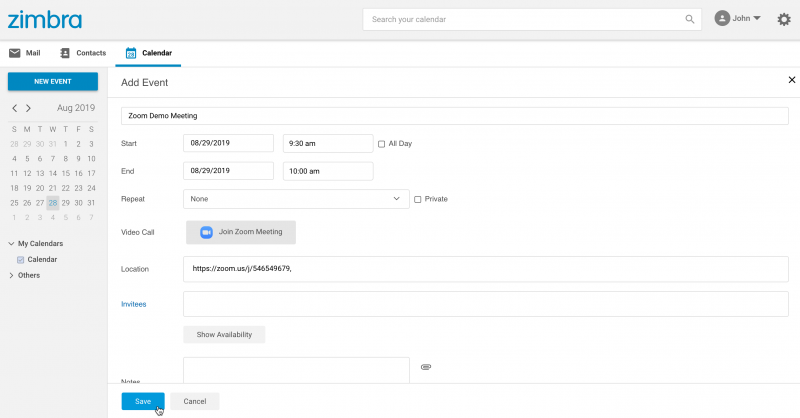This screenshot has width=800, height=418.
Task: Switch to the Contacts tab
Action: (83, 53)
